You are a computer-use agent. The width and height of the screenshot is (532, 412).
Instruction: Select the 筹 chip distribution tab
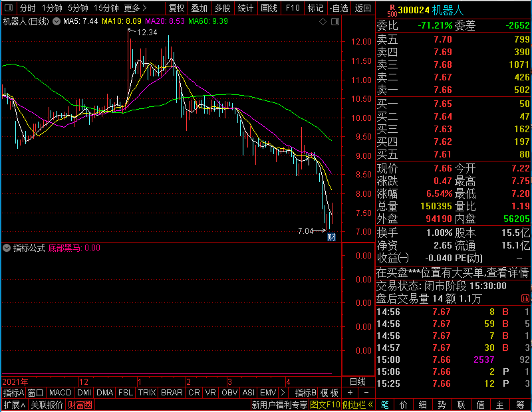click(520, 405)
